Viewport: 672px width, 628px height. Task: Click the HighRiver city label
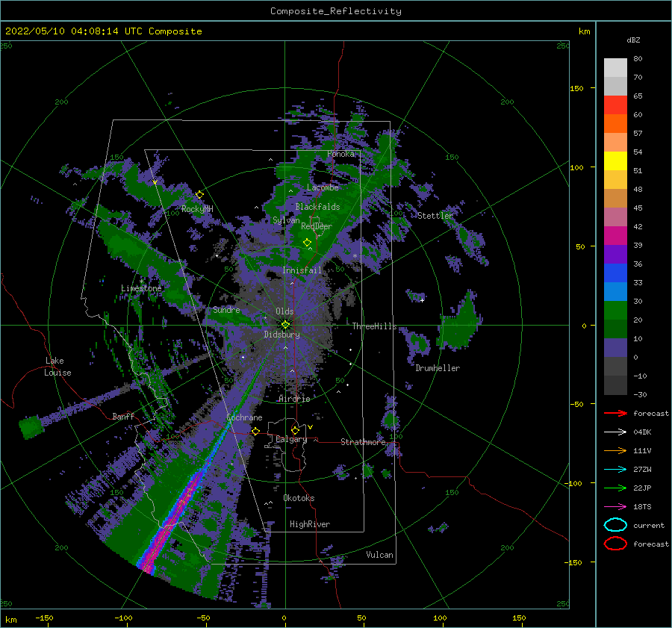[309, 524]
